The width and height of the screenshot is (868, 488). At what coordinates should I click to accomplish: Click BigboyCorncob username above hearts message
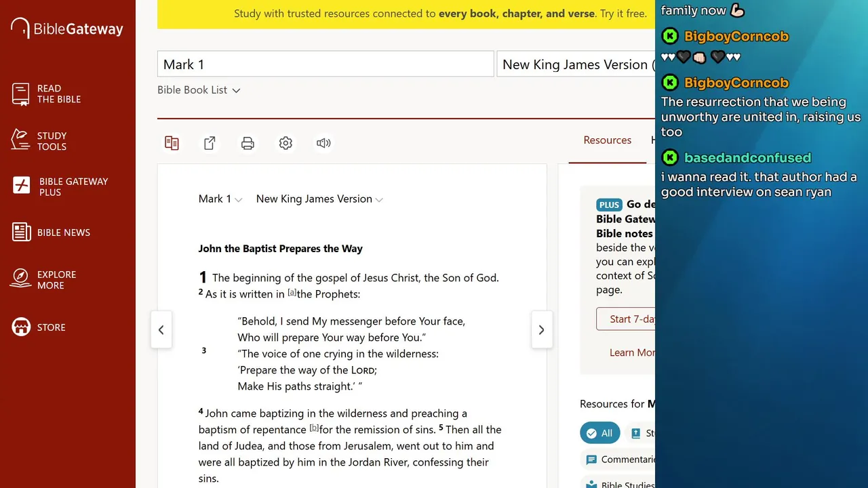(736, 36)
